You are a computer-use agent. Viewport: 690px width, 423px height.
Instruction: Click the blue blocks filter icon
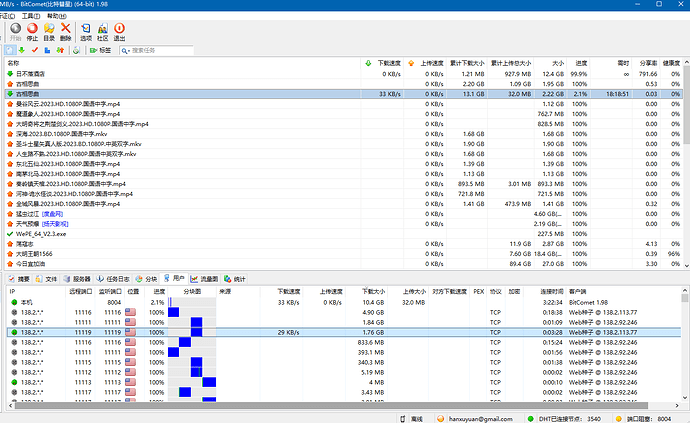47,50
